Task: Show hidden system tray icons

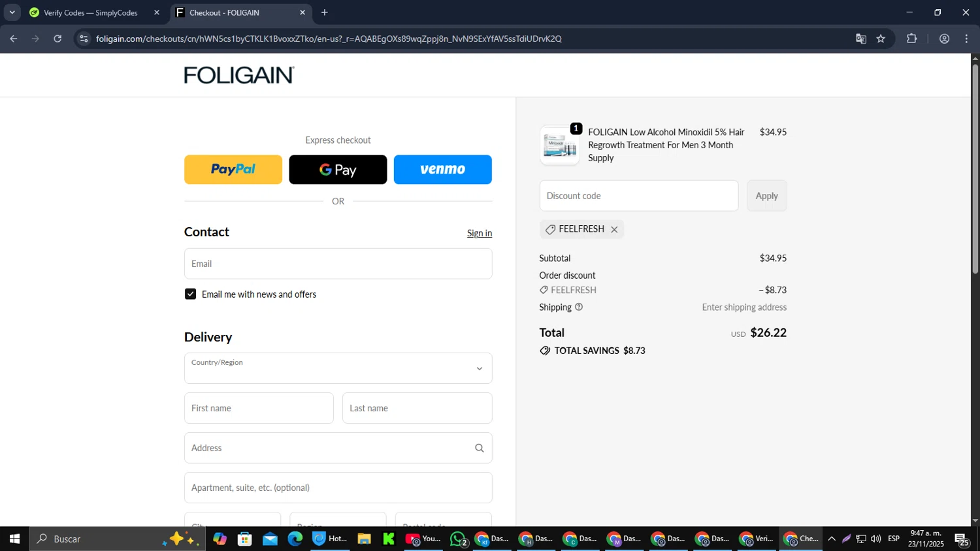Action: 832,539
